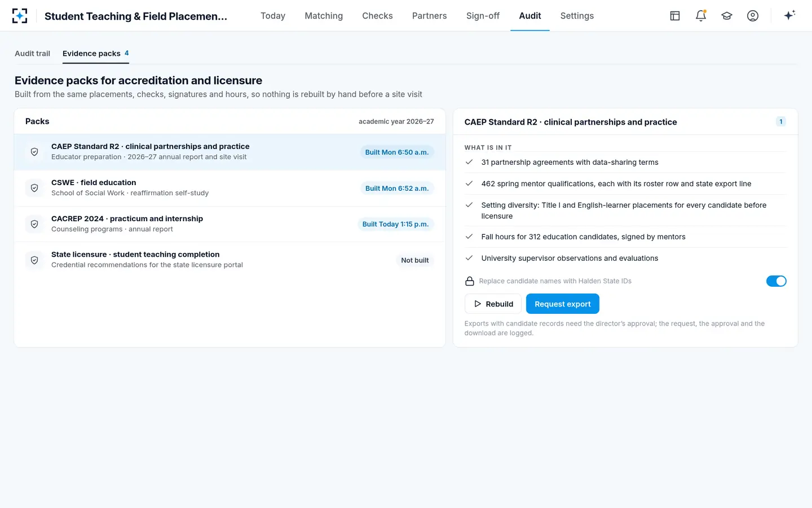Select the CACREP 2024 practicum and internship row
812x508 pixels.
(x=230, y=224)
